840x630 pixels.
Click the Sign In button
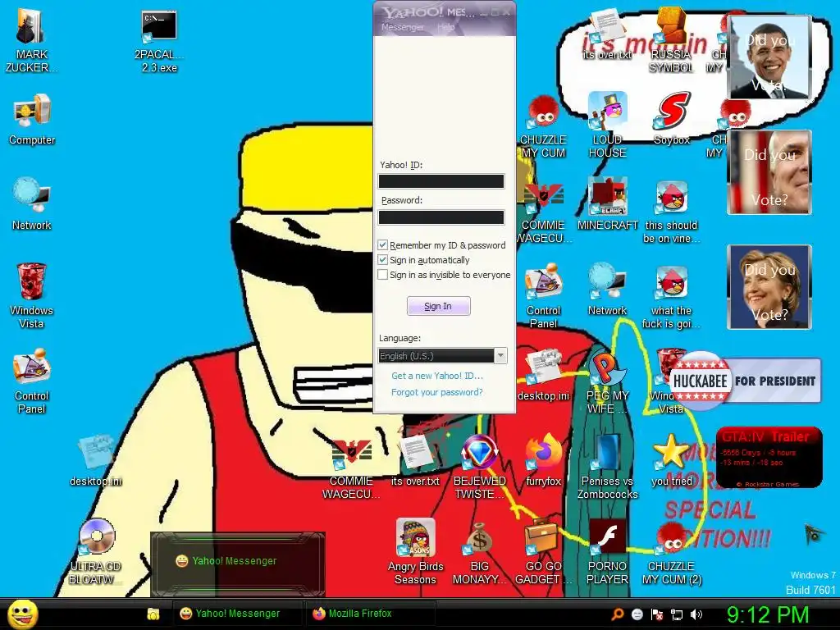coord(438,306)
